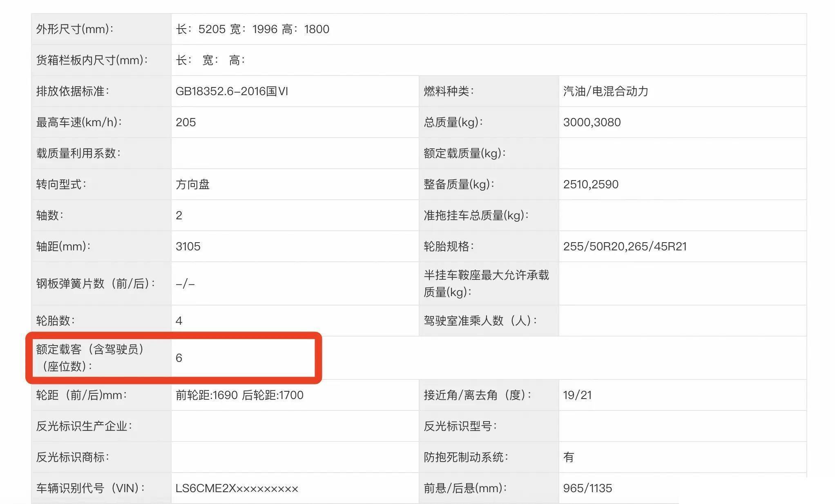Image resolution: width=835 pixels, height=504 pixels.
Task: Click the 接近角/离去角 value 19/21
Action: pyautogui.click(x=582, y=395)
